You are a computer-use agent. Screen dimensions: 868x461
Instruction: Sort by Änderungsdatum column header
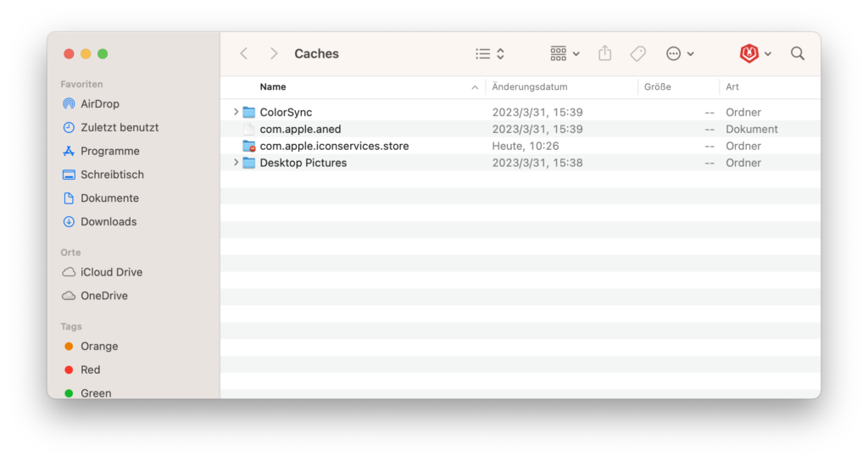(530, 86)
